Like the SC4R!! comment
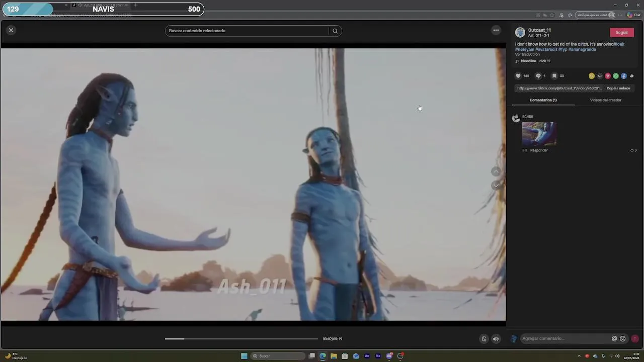The height and width of the screenshot is (362, 644). 632,151
